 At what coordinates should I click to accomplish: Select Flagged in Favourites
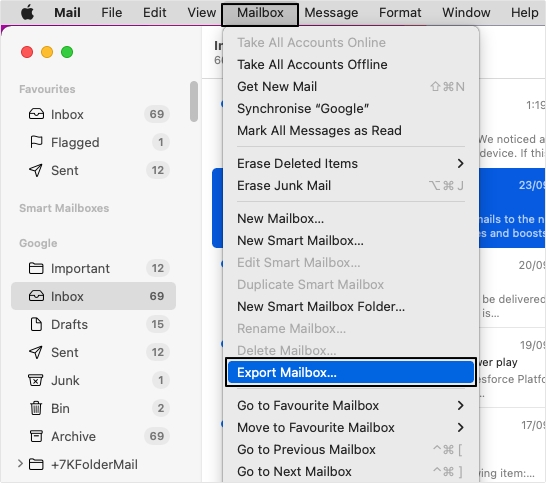pyautogui.click(x=93, y=142)
